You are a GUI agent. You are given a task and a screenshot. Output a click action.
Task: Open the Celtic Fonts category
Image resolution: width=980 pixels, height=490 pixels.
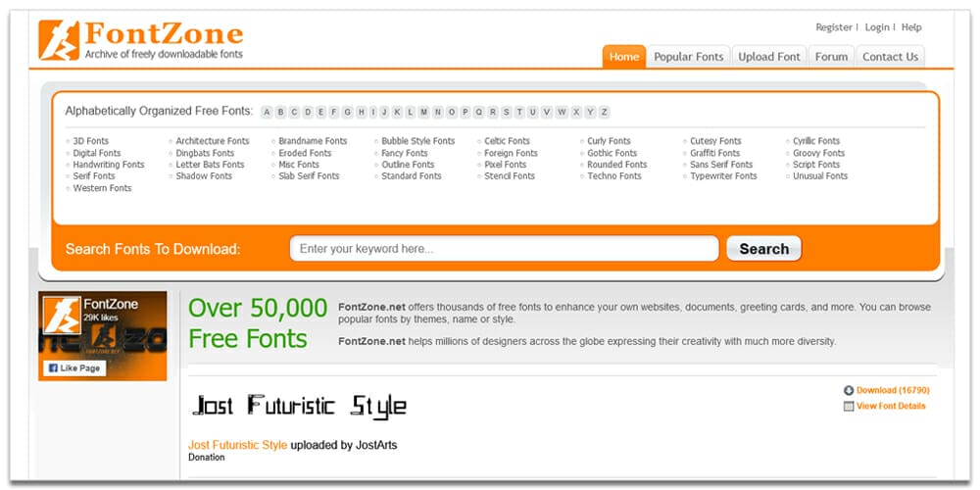click(507, 141)
